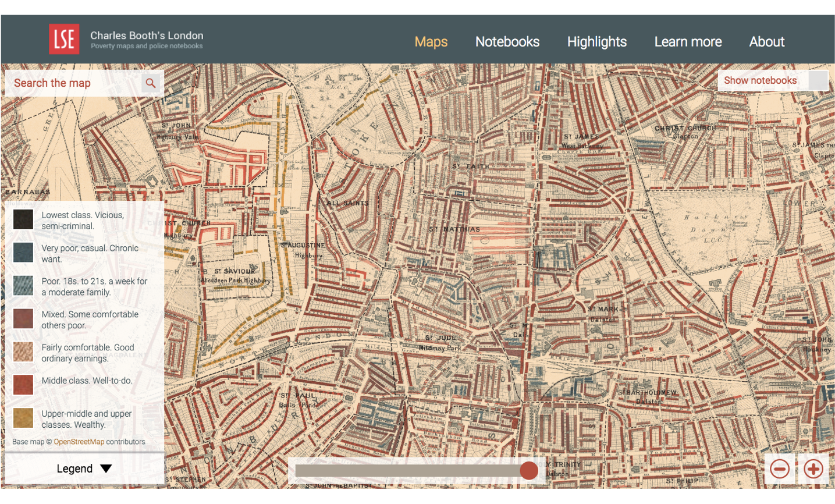Click the LSE logo
Image resolution: width=835 pixels, height=504 pixels.
click(64, 39)
